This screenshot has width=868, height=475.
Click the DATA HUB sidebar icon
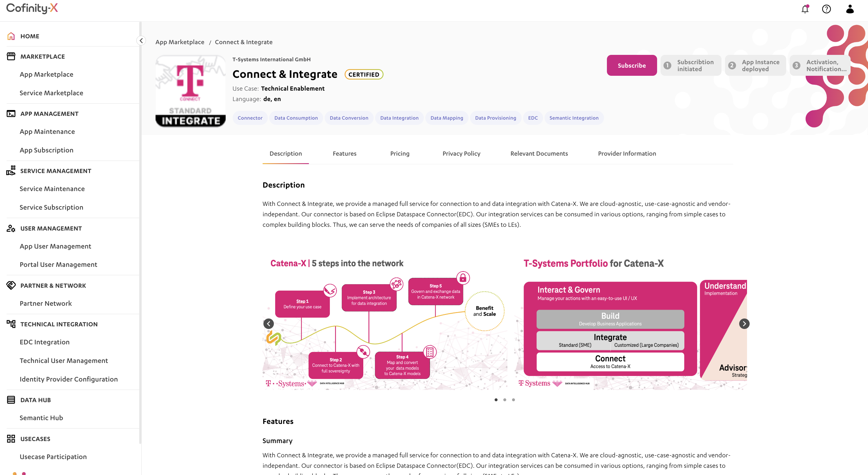[10, 400]
